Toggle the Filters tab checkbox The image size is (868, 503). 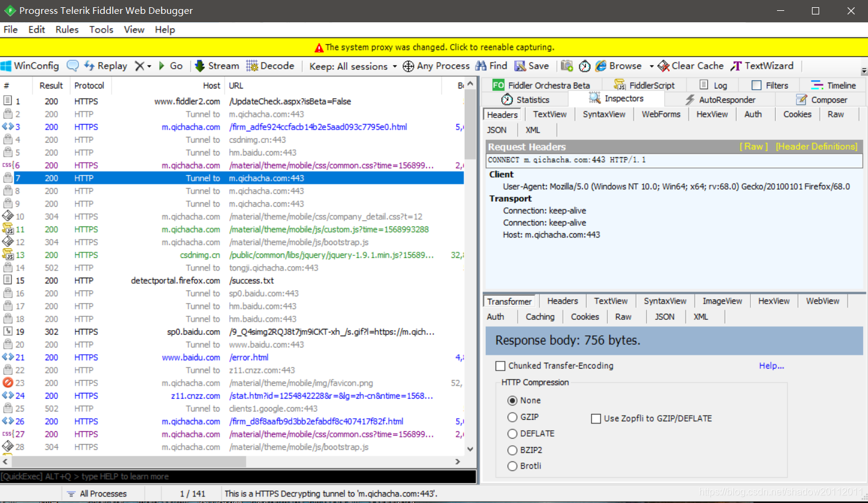[756, 85]
